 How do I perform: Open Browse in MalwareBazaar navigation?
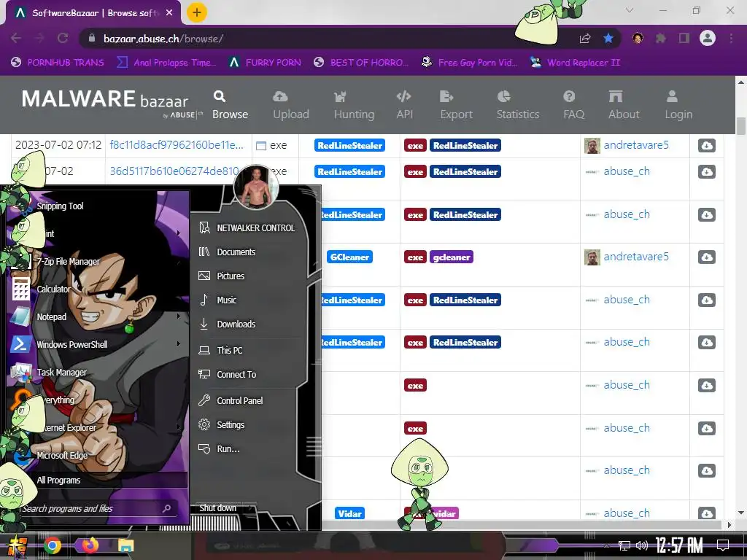230,105
